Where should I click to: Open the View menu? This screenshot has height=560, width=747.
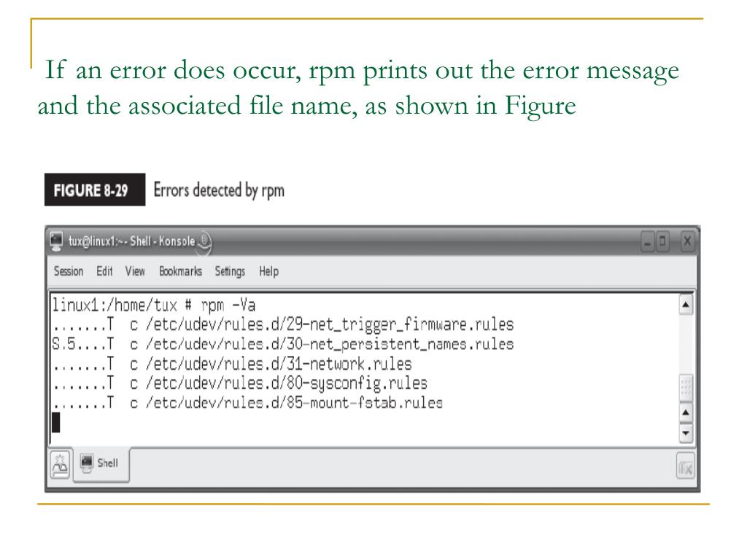click(135, 271)
